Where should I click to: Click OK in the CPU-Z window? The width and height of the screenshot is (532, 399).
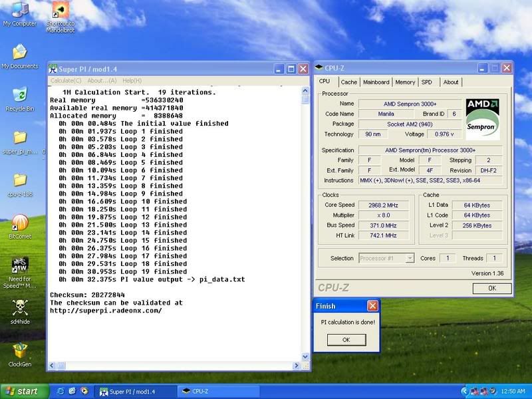coord(492,289)
